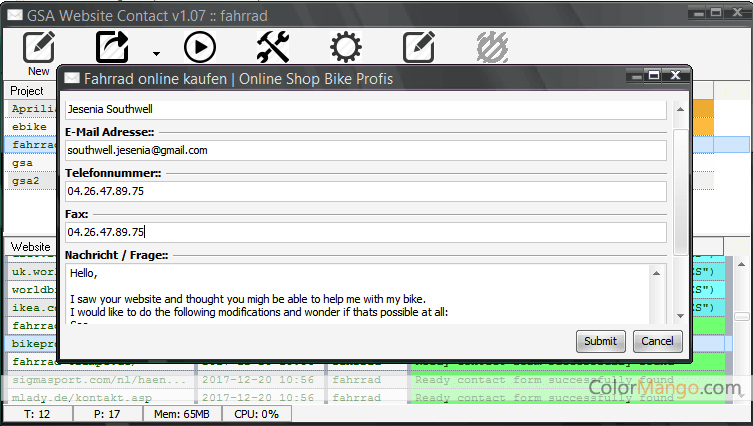Viewport: 753px width, 426px height.
Task: Click the New project icon
Action: pos(38,48)
